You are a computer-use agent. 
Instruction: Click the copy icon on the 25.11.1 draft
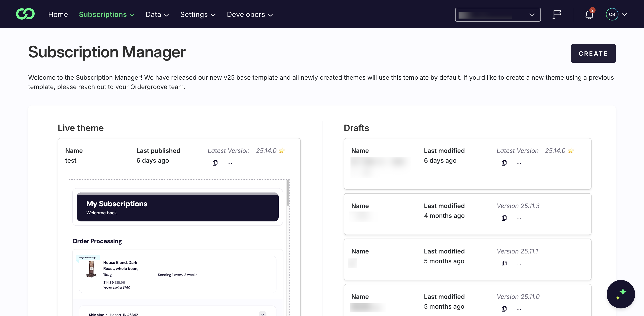click(504, 263)
